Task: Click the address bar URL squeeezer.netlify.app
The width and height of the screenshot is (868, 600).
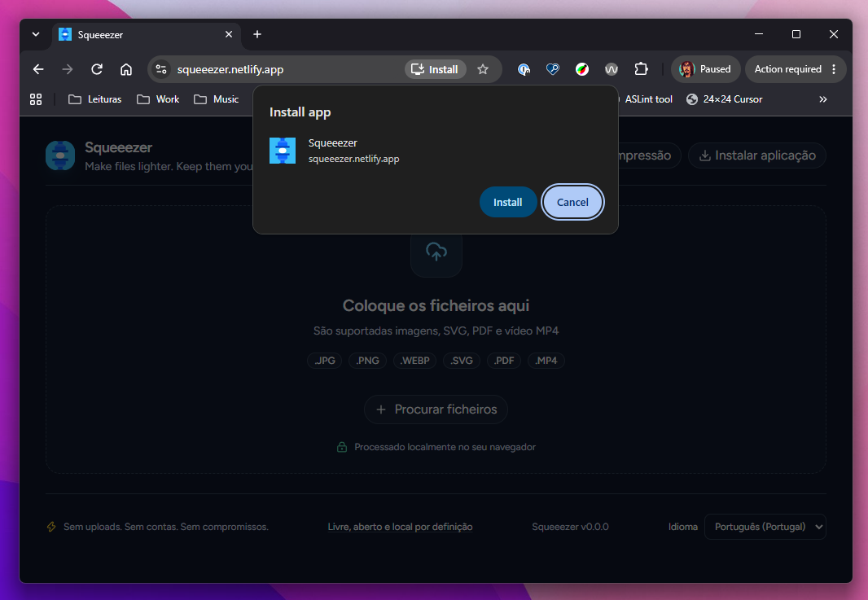Action: [x=230, y=70]
